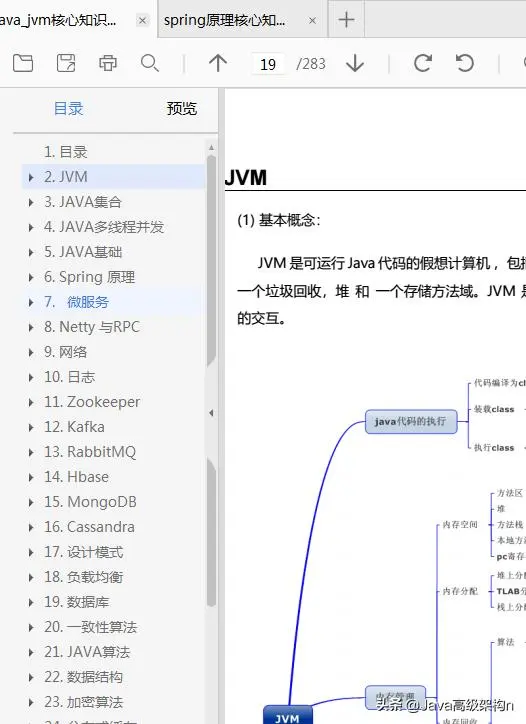
Task: Click the JVM heading in document
Action: click(246, 177)
